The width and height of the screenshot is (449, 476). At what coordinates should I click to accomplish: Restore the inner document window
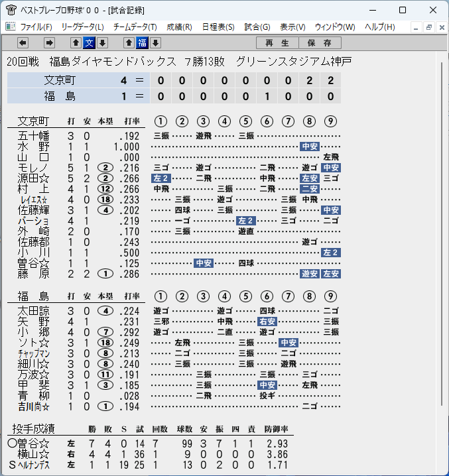point(429,27)
